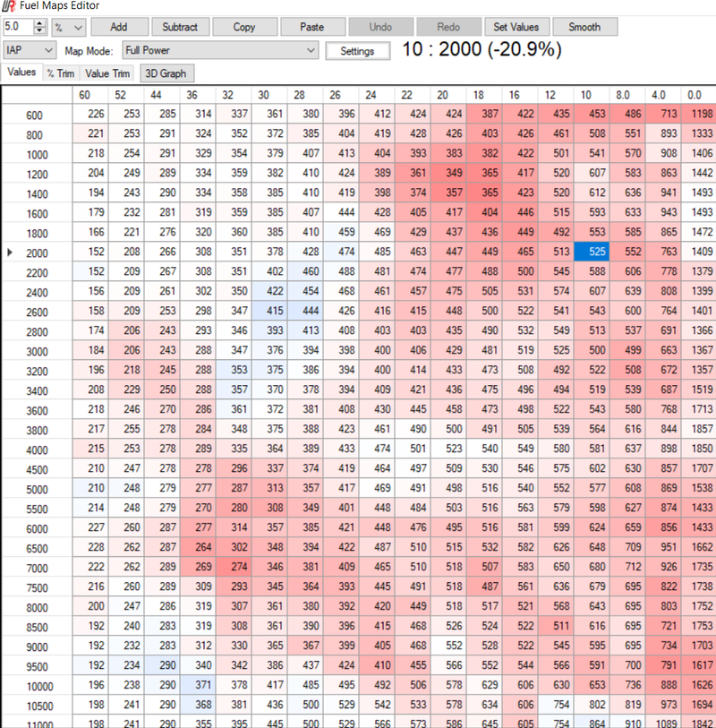Click the Subtract button
This screenshot has width=716, height=728.
point(181,27)
